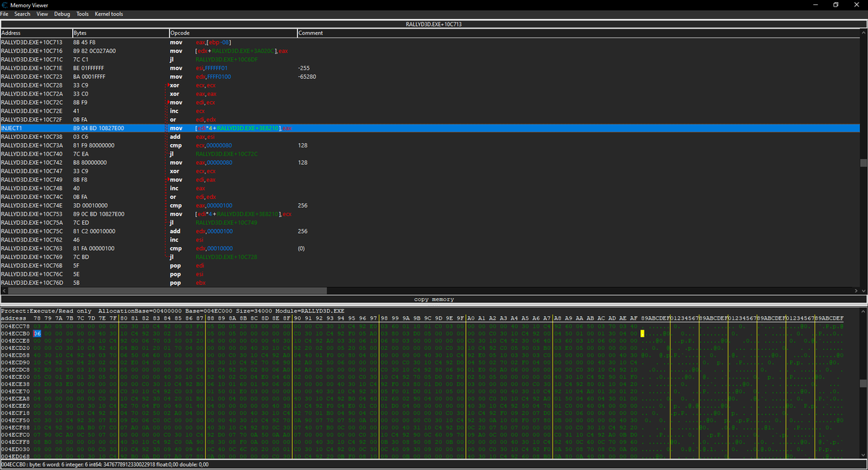Screen dimensions: 868x470
Task: Select instruction at RALLYD3D.EXE+10C716
Action: (x=430, y=51)
